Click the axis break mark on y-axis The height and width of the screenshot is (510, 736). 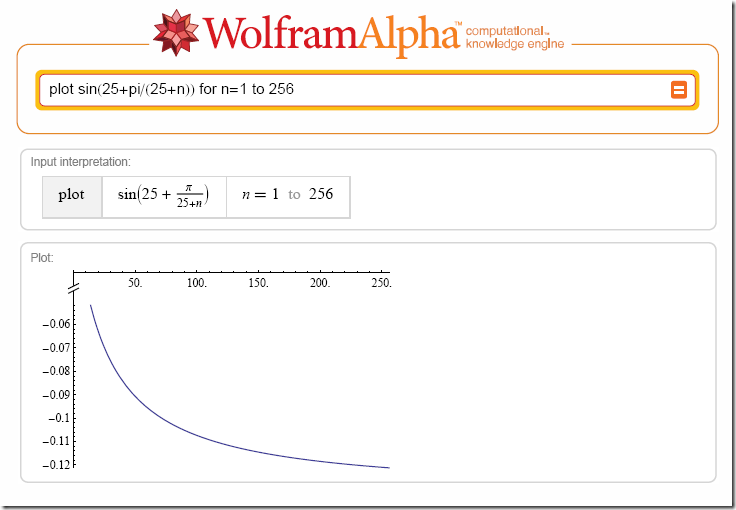(74, 289)
